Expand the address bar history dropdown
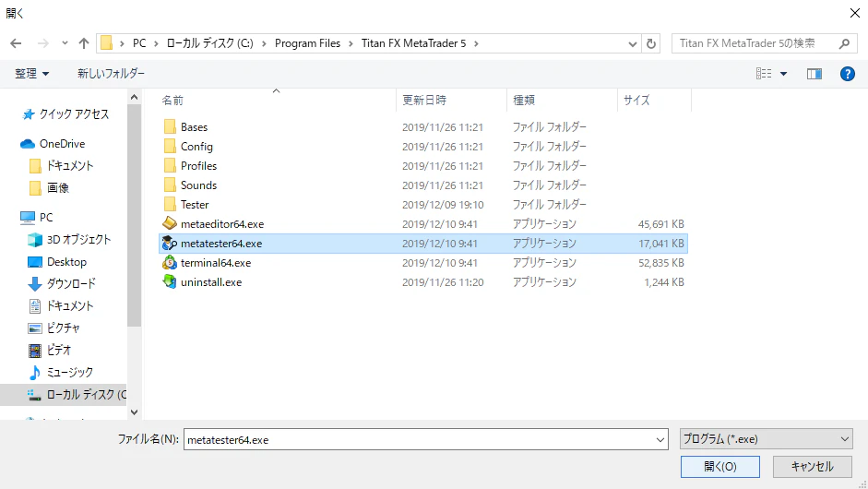Image resolution: width=868 pixels, height=489 pixels. (x=633, y=43)
